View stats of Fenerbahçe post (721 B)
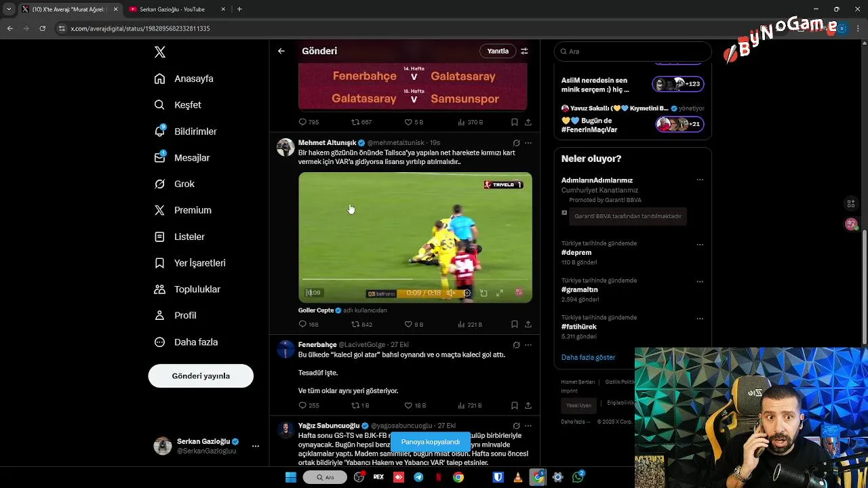This screenshot has width=868, height=488. [x=470, y=405]
